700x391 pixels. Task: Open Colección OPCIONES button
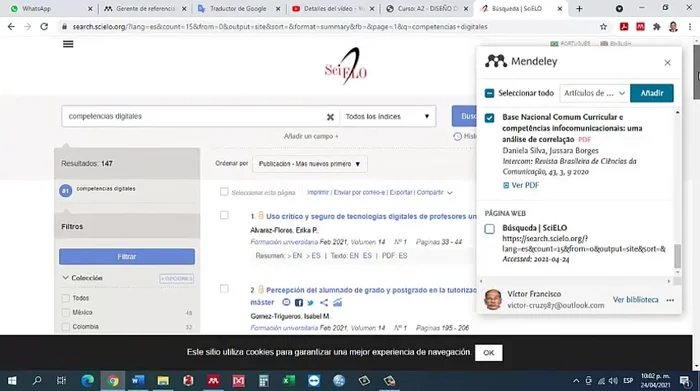[x=177, y=279]
